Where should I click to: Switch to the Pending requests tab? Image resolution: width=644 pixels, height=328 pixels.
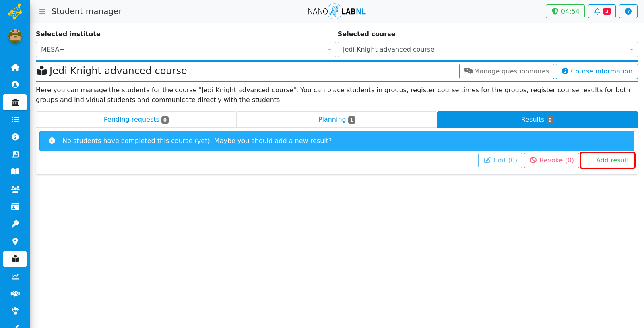[x=136, y=120]
